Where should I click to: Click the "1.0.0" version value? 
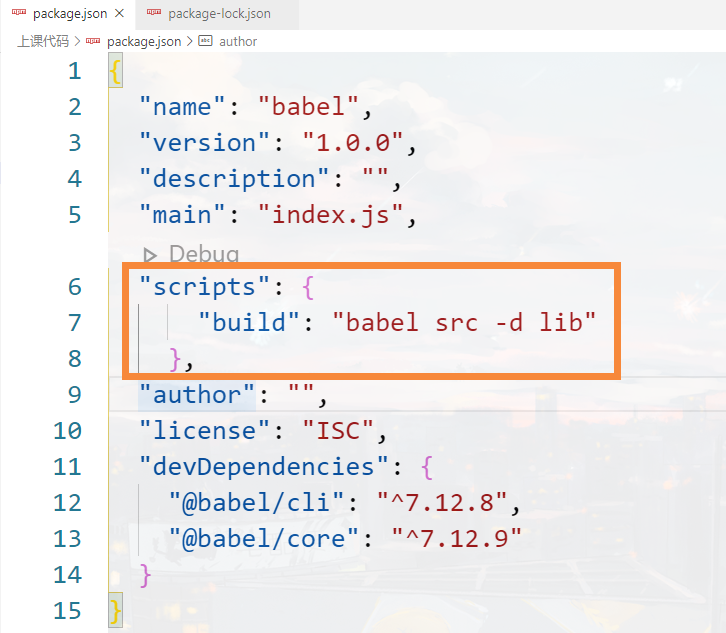point(353,143)
